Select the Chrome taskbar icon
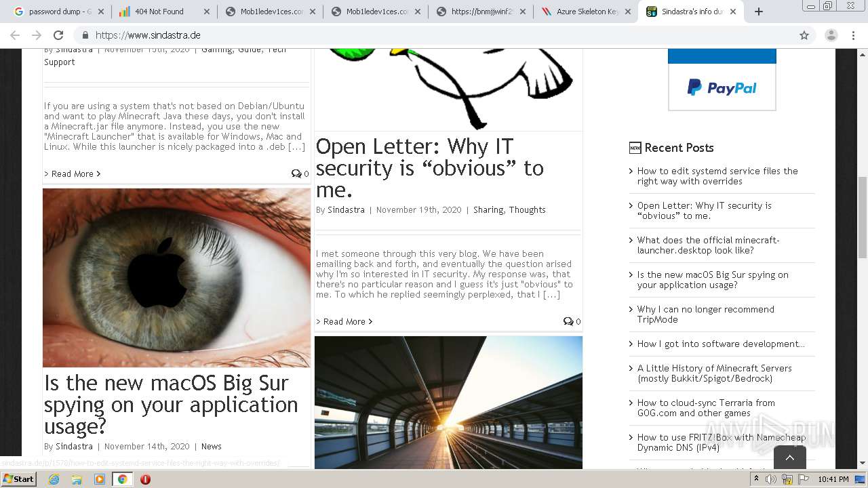The width and height of the screenshot is (868, 488). click(x=122, y=479)
